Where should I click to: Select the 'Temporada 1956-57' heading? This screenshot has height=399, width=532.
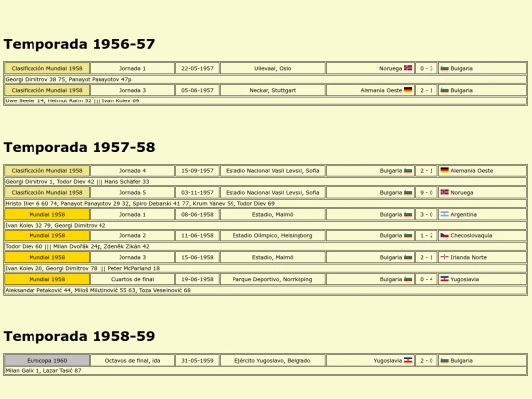point(79,44)
